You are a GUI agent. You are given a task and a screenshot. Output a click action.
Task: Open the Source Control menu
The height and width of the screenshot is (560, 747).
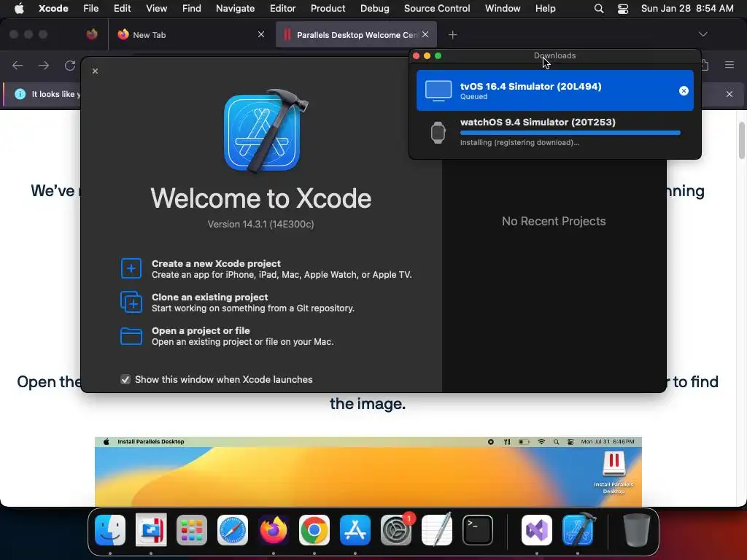pos(437,8)
